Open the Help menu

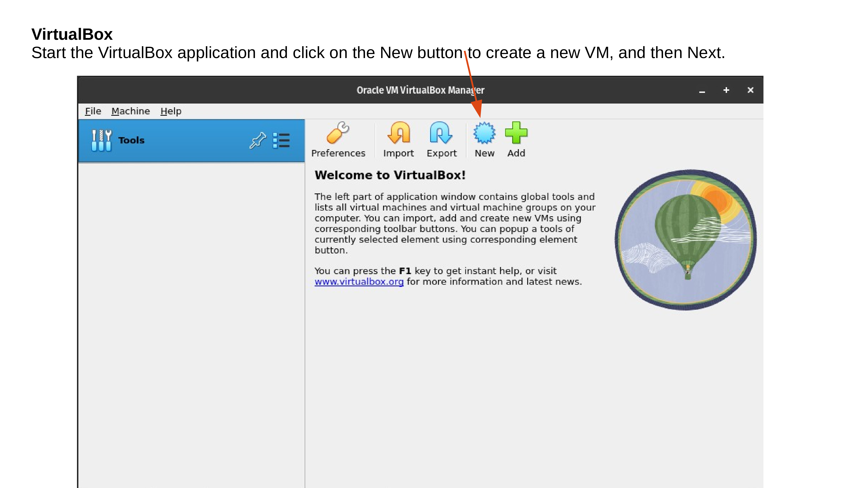(x=171, y=111)
